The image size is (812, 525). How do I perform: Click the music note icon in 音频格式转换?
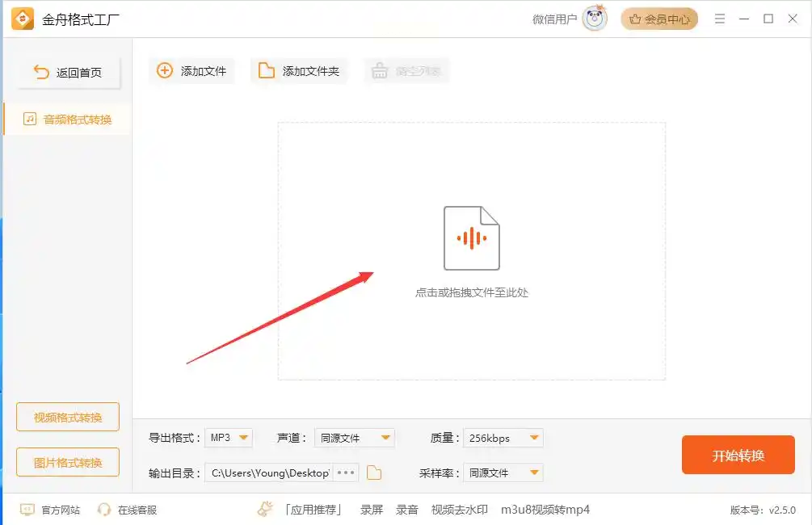(x=30, y=119)
